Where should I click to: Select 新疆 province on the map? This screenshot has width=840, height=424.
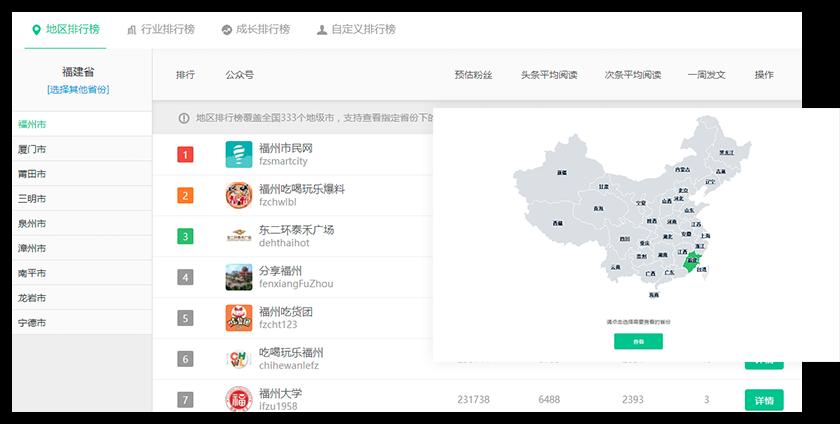(561, 173)
